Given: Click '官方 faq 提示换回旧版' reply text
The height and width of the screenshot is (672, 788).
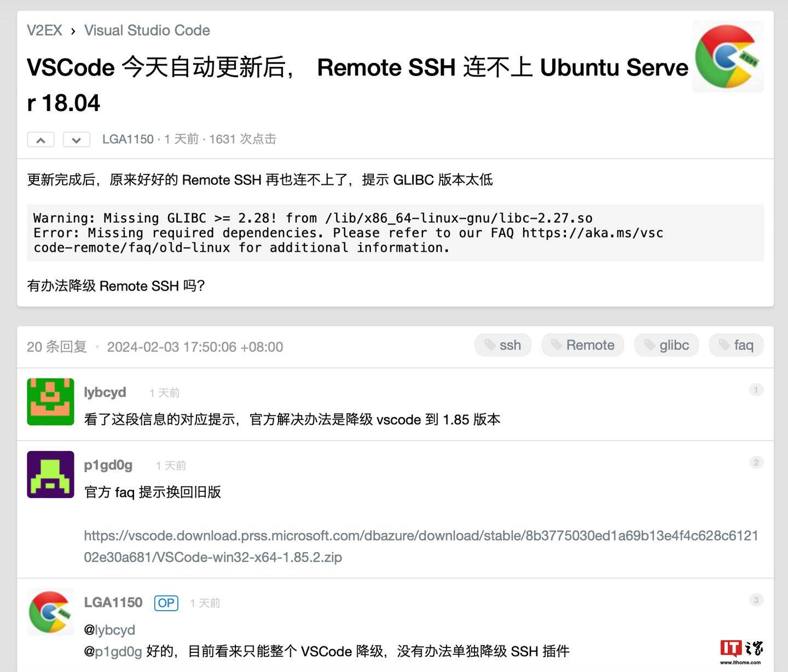Looking at the screenshot, I should coord(153,492).
